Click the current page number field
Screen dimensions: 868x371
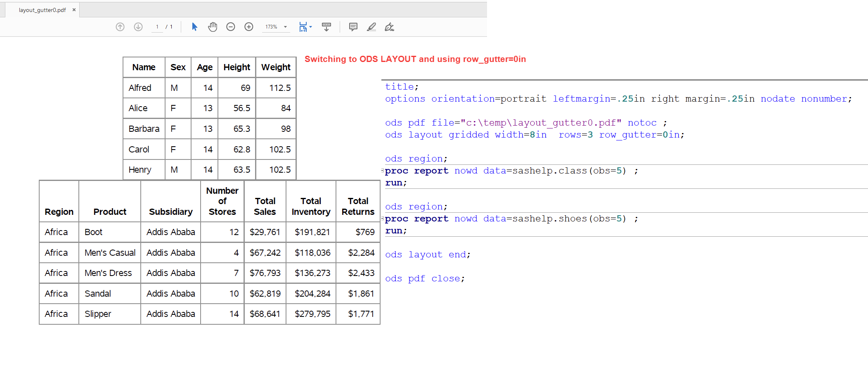tap(157, 27)
